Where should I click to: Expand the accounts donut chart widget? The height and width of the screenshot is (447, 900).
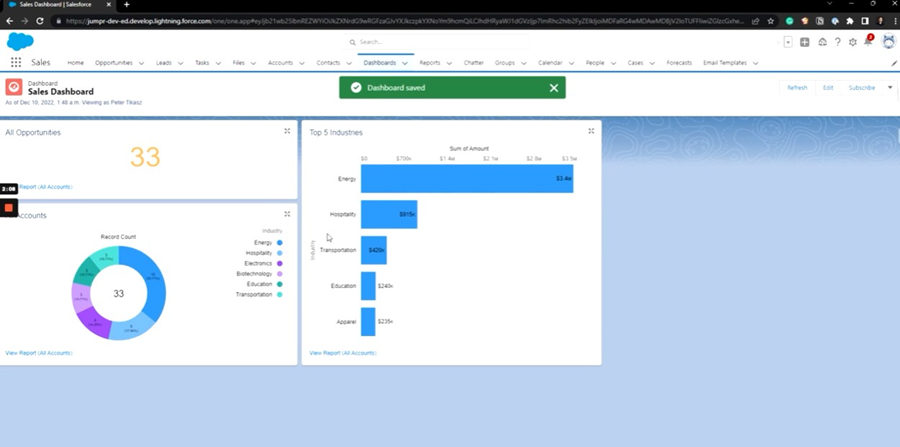point(287,214)
